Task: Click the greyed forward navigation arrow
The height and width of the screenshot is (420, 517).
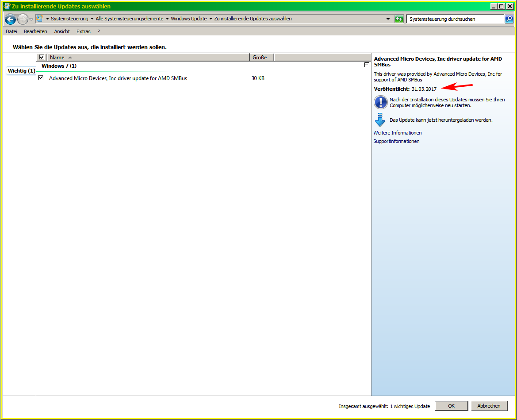Action: click(23, 19)
